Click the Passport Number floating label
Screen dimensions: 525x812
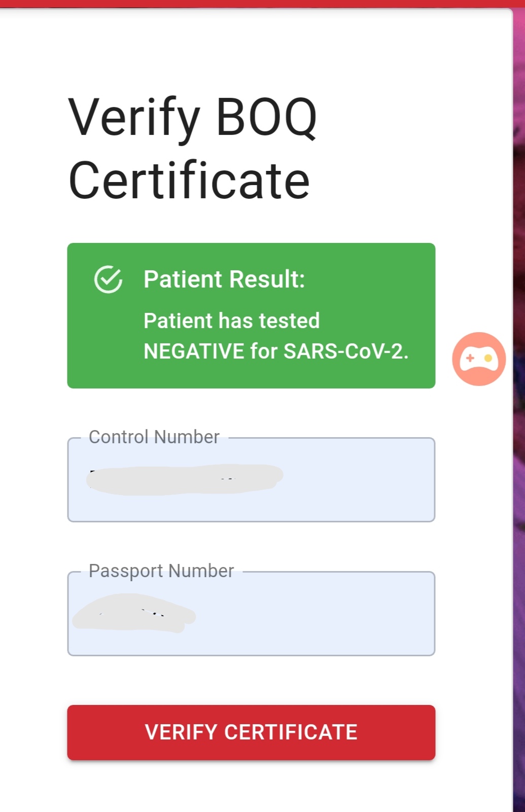point(161,571)
